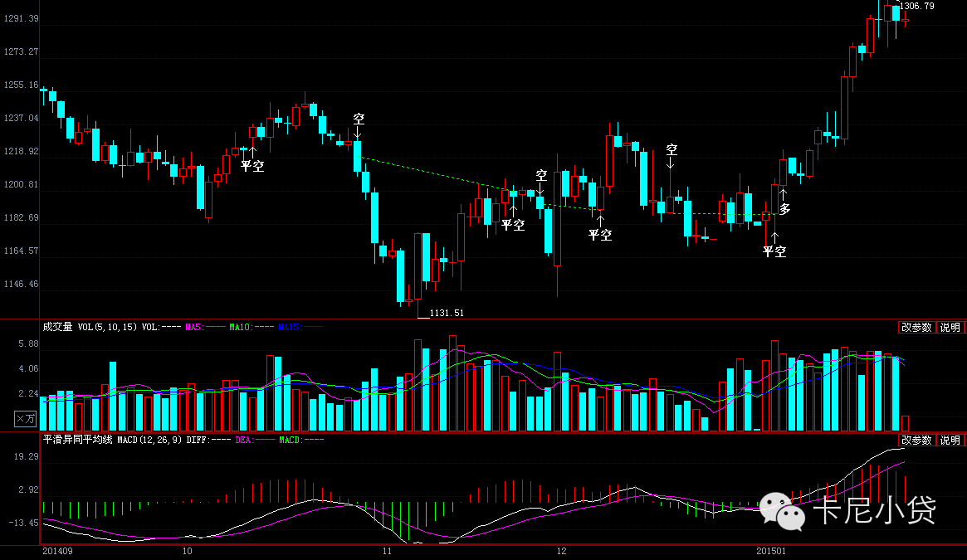The height and width of the screenshot is (560, 967).
Task: Open 说明 in the MACD panel
Action: (x=950, y=441)
